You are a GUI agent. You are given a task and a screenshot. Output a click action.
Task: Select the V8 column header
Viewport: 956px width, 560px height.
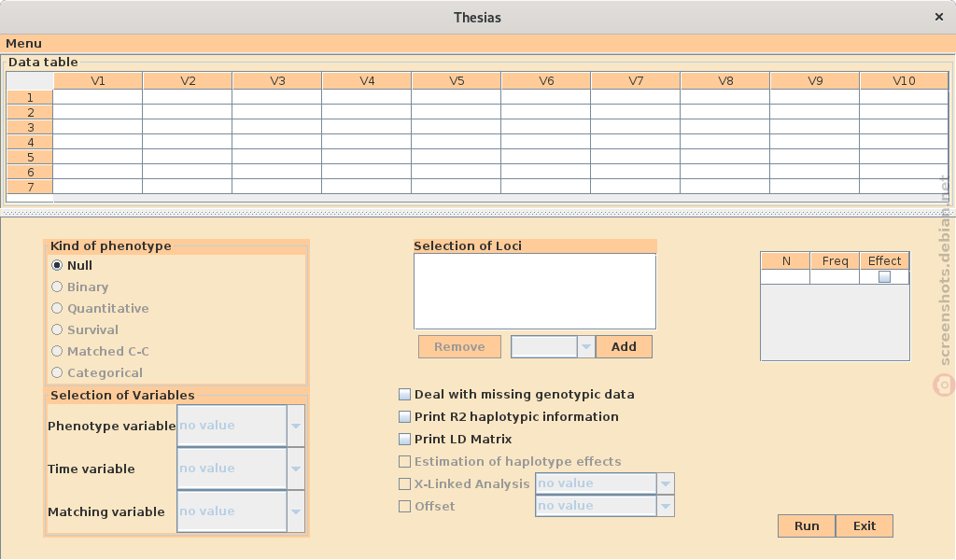point(724,81)
